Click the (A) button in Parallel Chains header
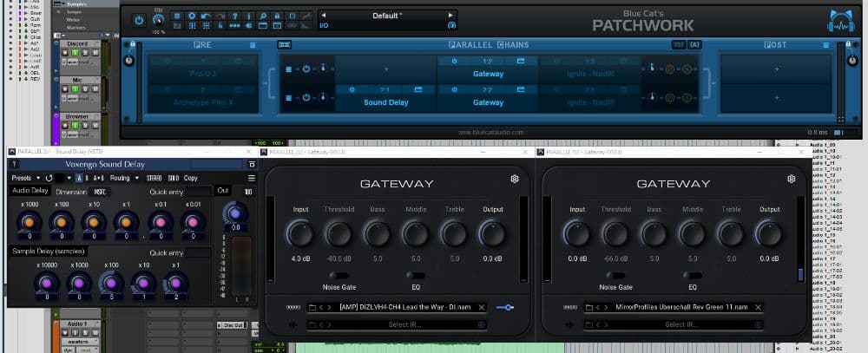The width and height of the screenshot is (868, 353). (x=694, y=45)
